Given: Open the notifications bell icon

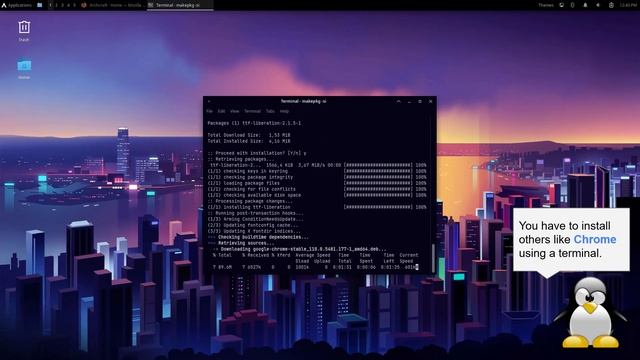Looking at the screenshot, I should [585, 5].
